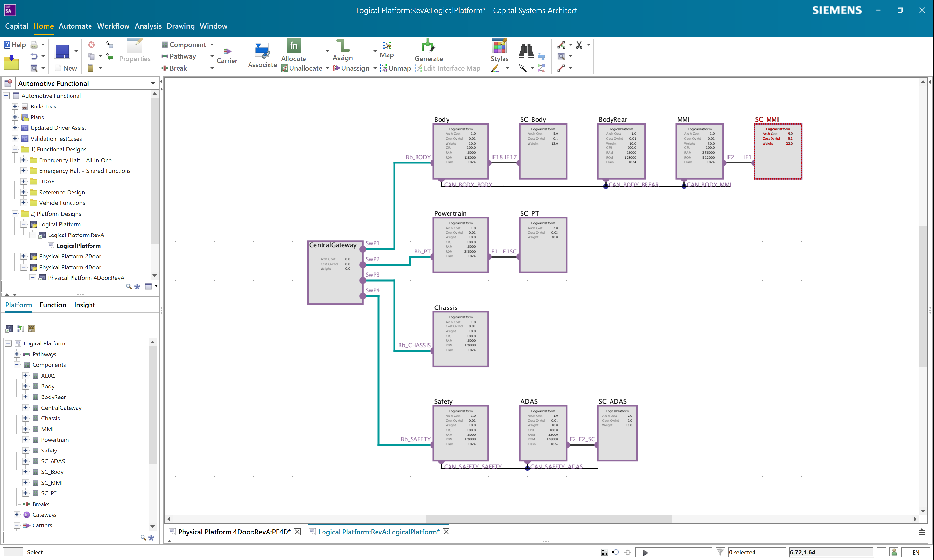
Task: Select the Associate tool in the ribbon
Action: [262, 54]
